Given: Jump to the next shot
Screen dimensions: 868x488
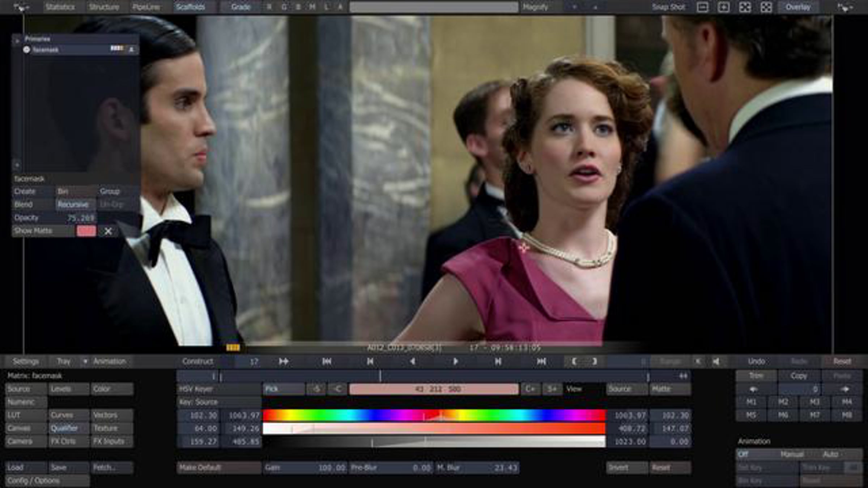Looking at the screenshot, I should pos(541,361).
